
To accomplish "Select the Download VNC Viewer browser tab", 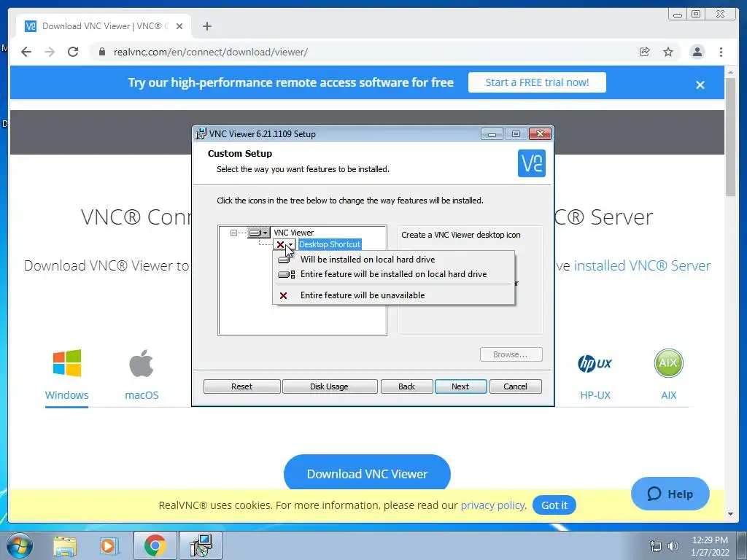I will pyautogui.click(x=104, y=26).
